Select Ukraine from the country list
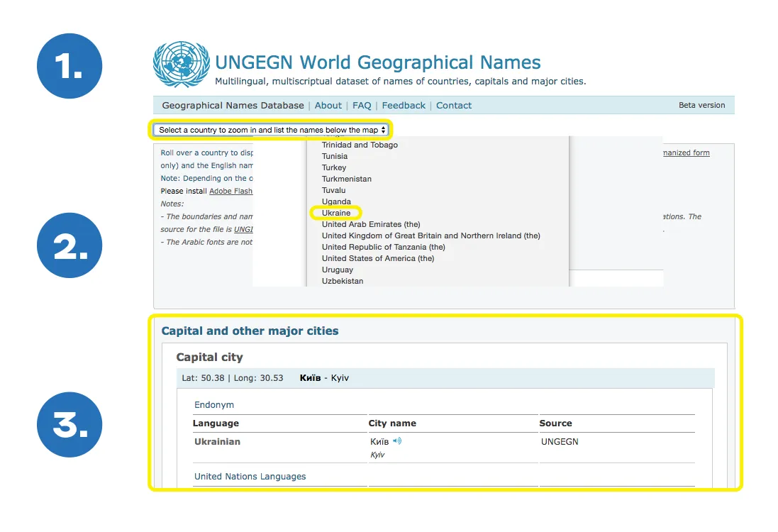 click(x=336, y=213)
